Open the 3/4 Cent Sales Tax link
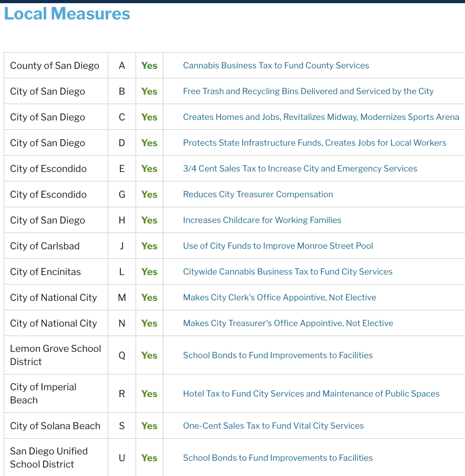This screenshot has width=465, height=476. pos(299,169)
